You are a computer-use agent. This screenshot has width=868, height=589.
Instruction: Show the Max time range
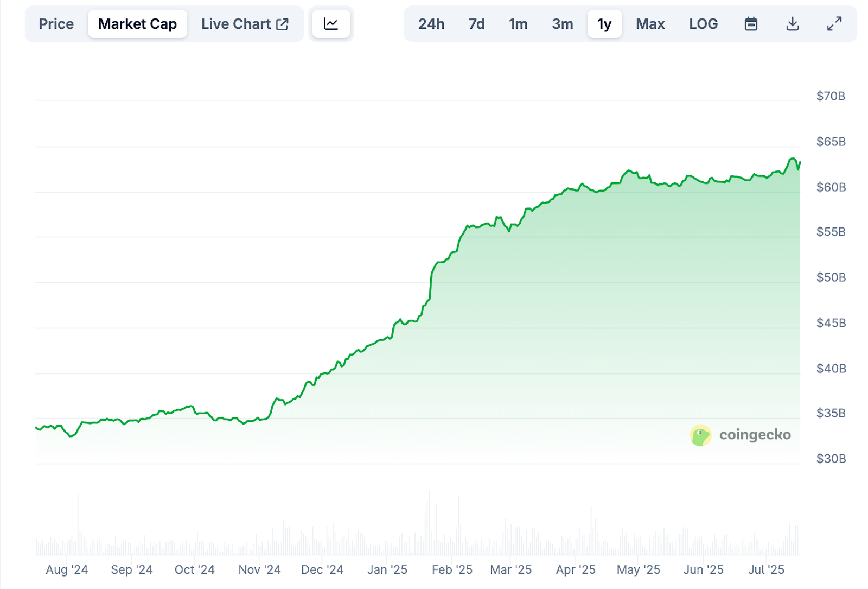pyautogui.click(x=650, y=24)
